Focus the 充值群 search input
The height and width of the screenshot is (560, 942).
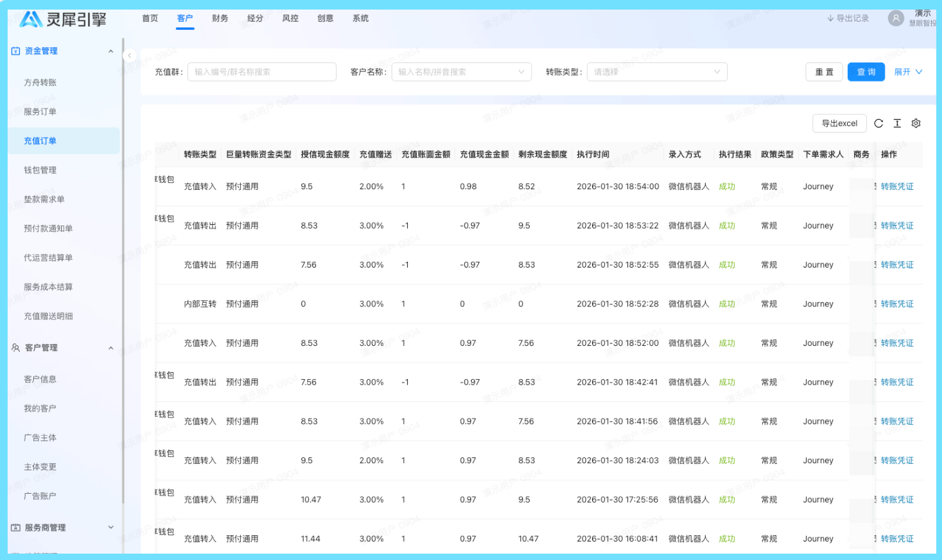262,72
